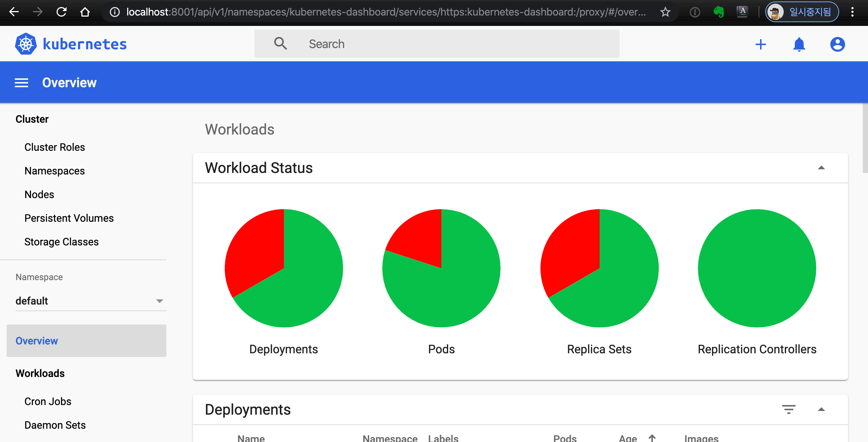This screenshot has width=868, height=442.
Task: Open Persistent Volumes page
Action: pos(69,218)
